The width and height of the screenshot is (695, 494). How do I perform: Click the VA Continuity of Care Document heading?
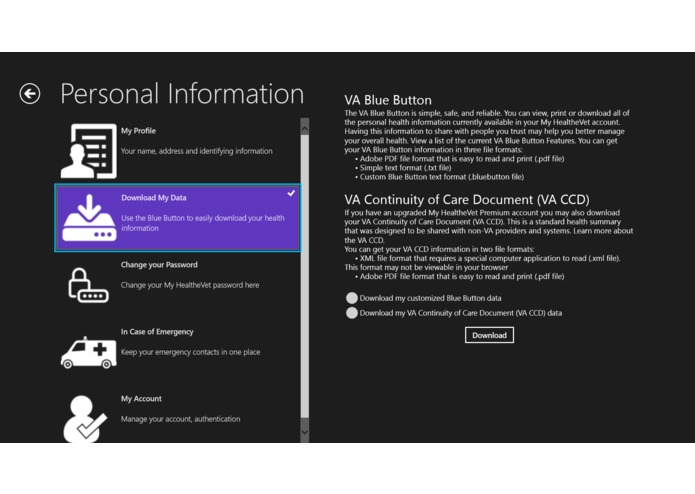click(467, 199)
